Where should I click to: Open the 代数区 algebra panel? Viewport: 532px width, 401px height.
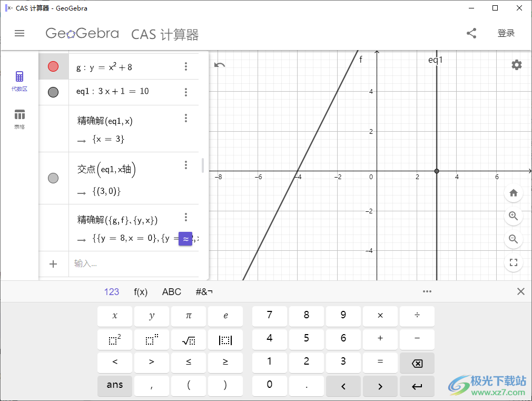click(x=19, y=79)
